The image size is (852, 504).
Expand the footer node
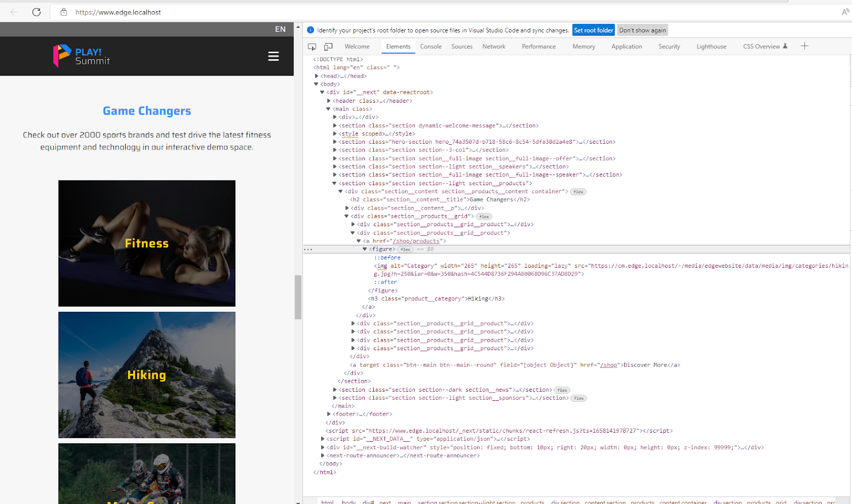[329, 414]
